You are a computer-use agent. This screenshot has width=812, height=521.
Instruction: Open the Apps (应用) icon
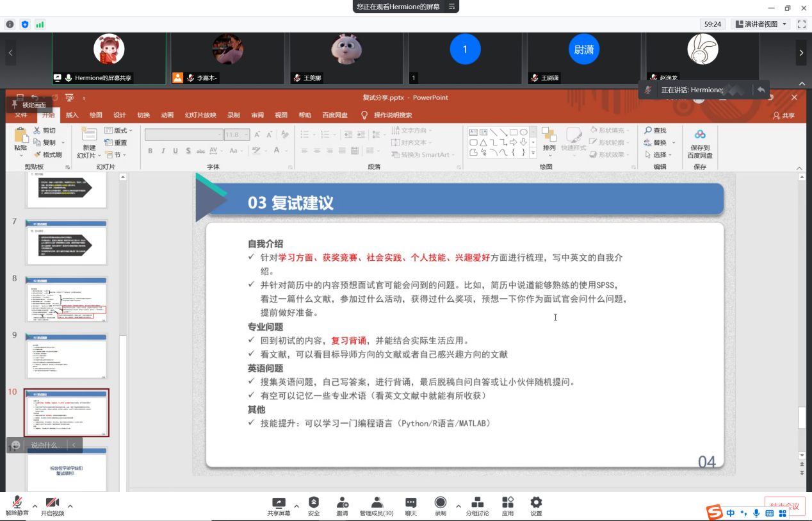point(508,503)
